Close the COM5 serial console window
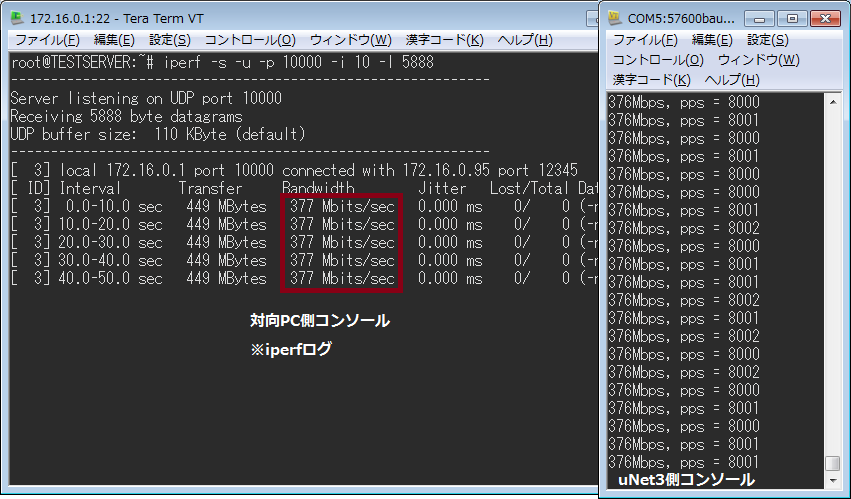Viewport: 851px width, 499px height. tap(825, 18)
